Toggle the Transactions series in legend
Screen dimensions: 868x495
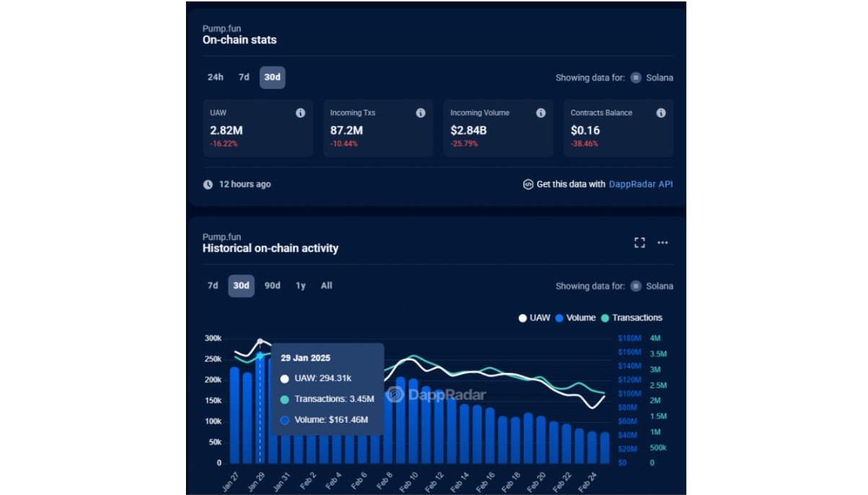[632, 317]
